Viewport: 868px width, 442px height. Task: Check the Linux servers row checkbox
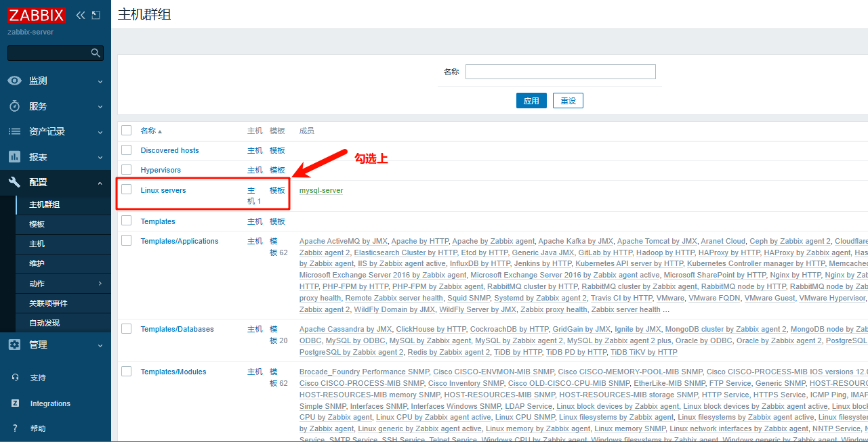[127, 190]
